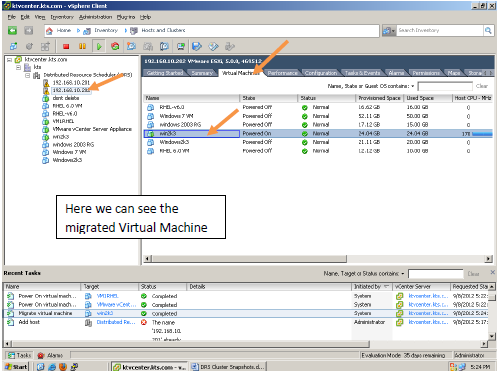The width and height of the screenshot is (498, 371).
Task: Close the Recent Tasks panel
Action: [492, 272]
